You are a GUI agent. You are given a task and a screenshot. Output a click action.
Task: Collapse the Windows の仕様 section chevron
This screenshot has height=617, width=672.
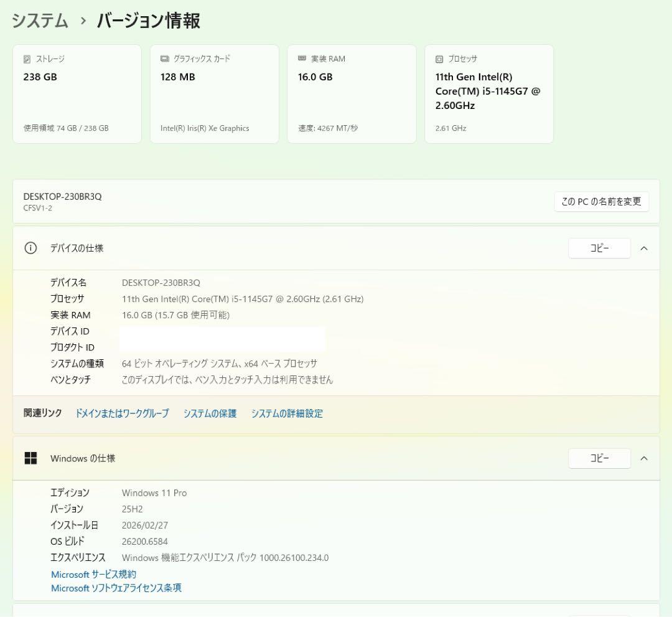tap(644, 458)
